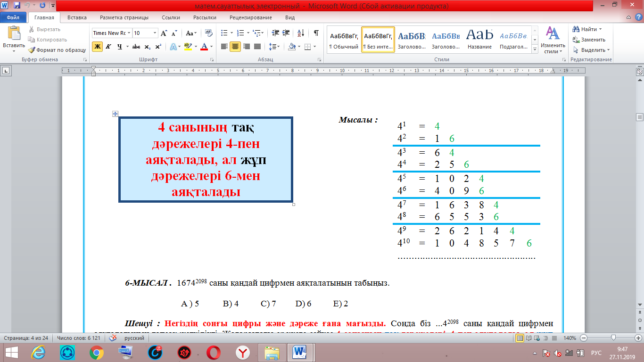Apply superscript formatting
The height and width of the screenshot is (362, 644).
tap(158, 47)
